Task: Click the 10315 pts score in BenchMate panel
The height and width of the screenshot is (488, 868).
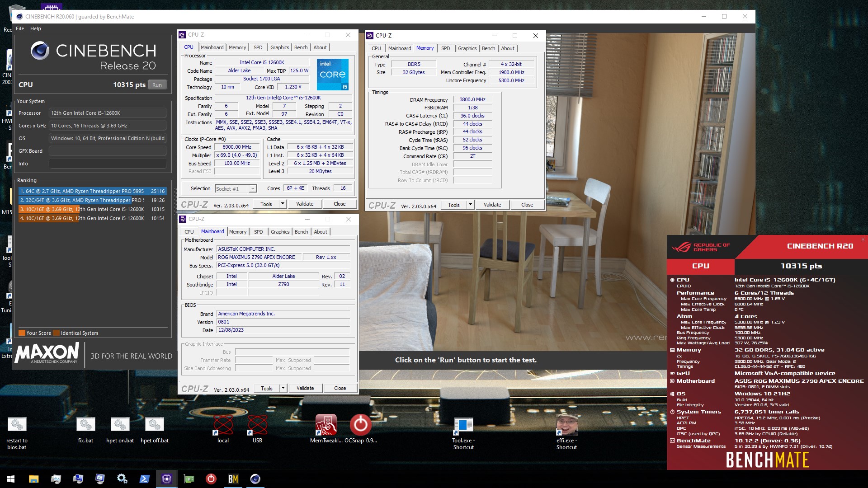Action: [801, 266]
